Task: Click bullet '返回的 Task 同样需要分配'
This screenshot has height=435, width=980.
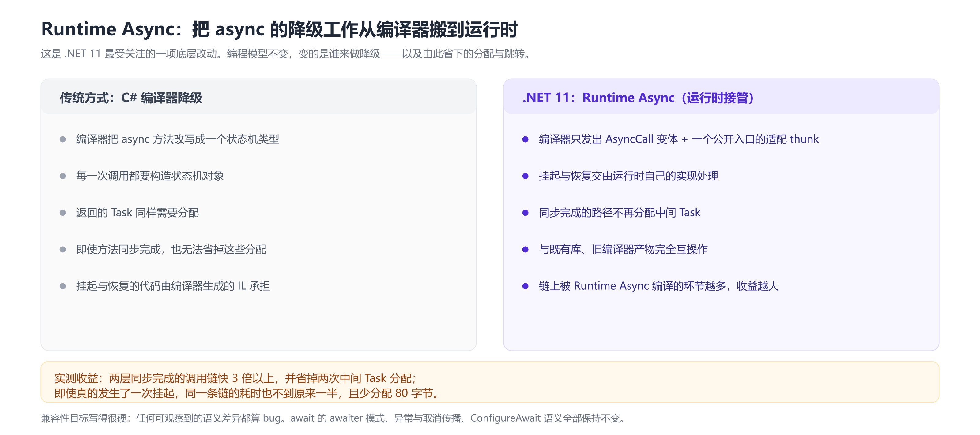Action: (137, 212)
